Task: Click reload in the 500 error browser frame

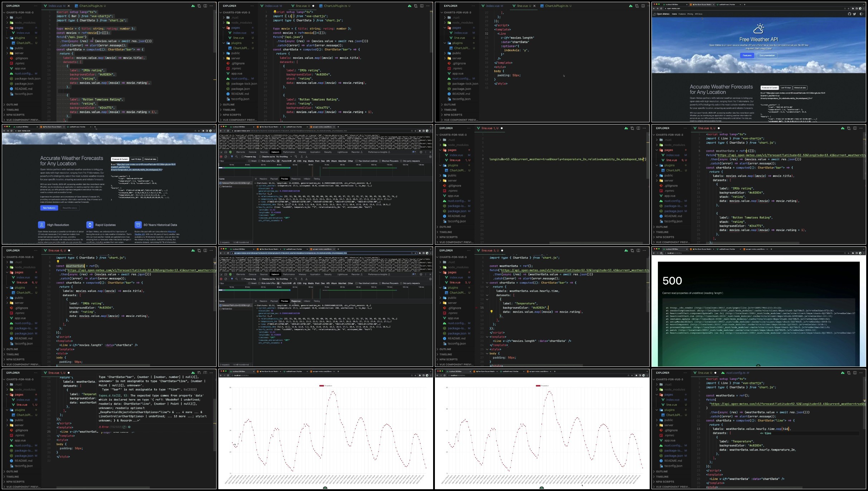Action: coord(662,253)
